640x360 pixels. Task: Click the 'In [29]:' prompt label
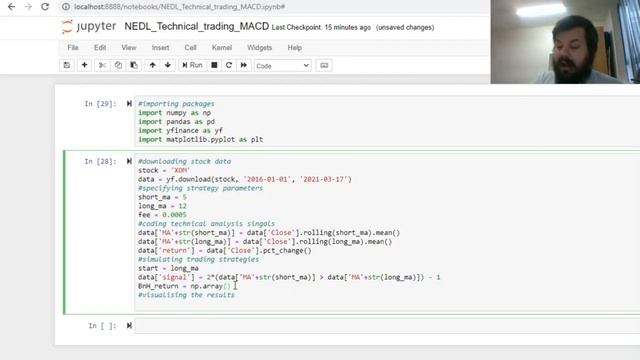[100, 104]
